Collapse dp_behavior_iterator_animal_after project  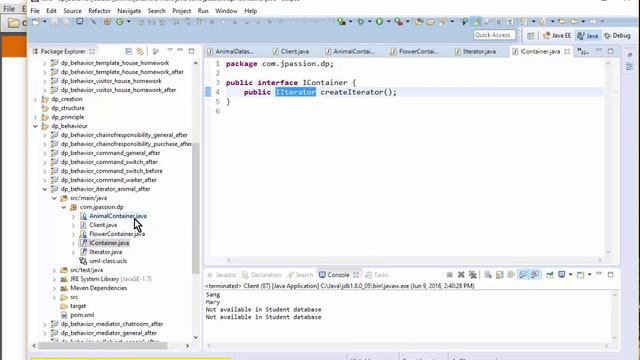[x=45, y=189]
